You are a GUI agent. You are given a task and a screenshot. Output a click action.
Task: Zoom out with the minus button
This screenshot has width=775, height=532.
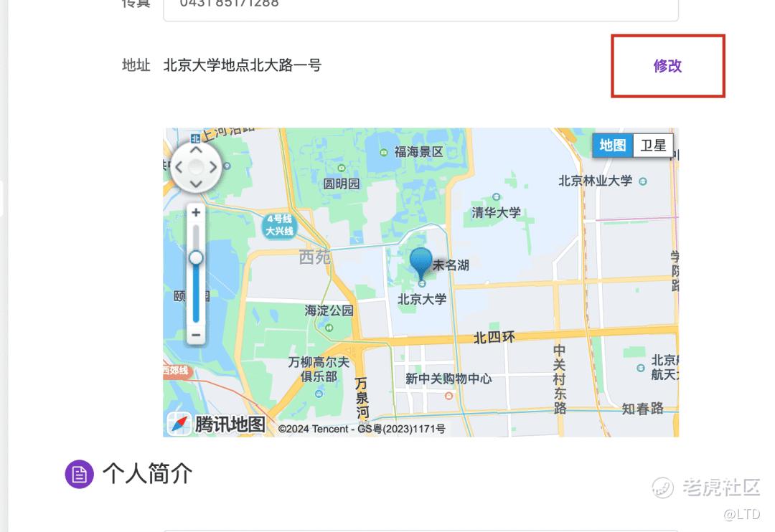(196, 335)
